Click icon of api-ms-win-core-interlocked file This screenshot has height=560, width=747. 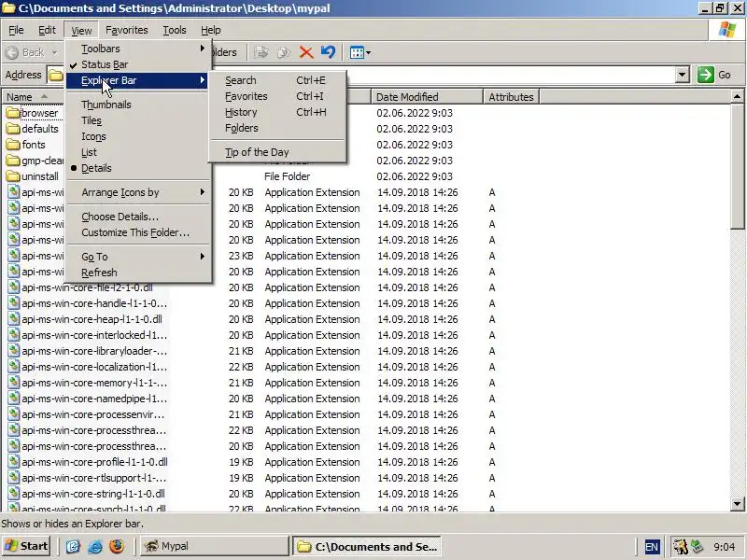(x=14, y=335)
